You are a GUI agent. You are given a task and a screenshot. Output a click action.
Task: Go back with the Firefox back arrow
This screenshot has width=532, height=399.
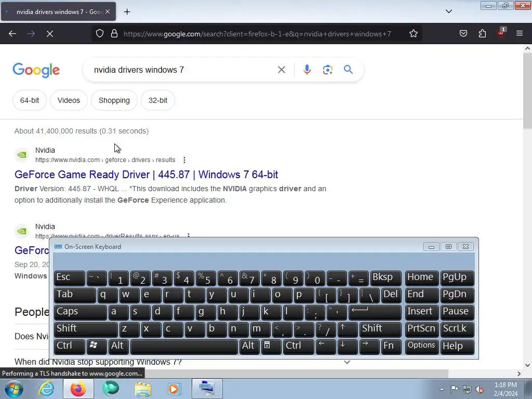[12, 34]
